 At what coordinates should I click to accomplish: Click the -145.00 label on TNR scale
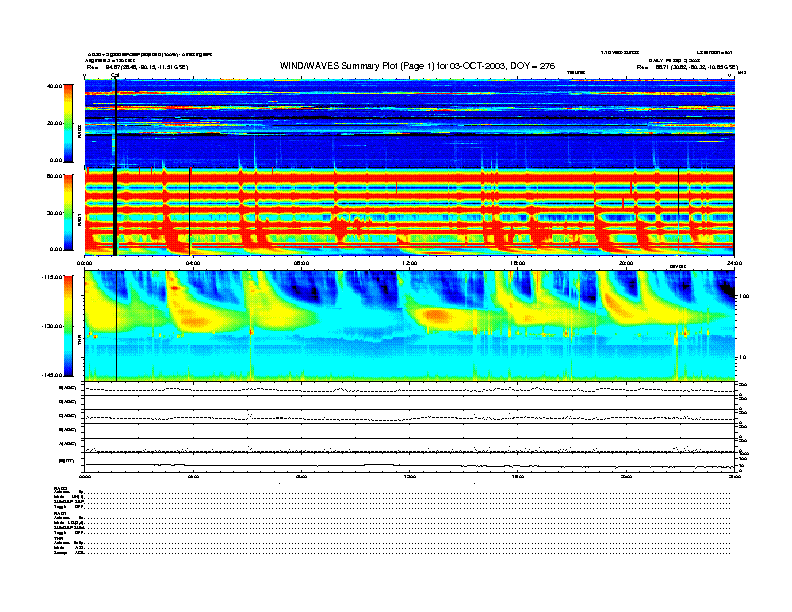point(52,375)
